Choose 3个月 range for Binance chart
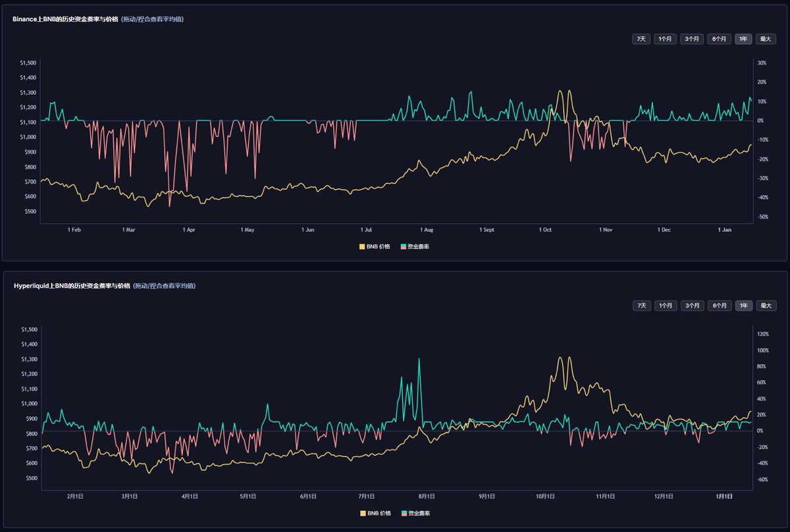 point(692,39)
